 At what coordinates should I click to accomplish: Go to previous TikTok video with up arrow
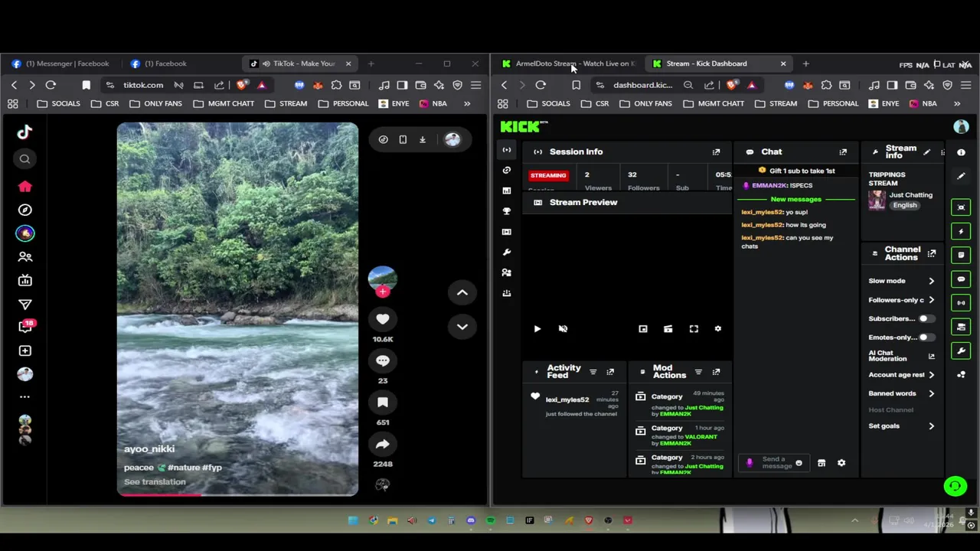tap(462, 292)
